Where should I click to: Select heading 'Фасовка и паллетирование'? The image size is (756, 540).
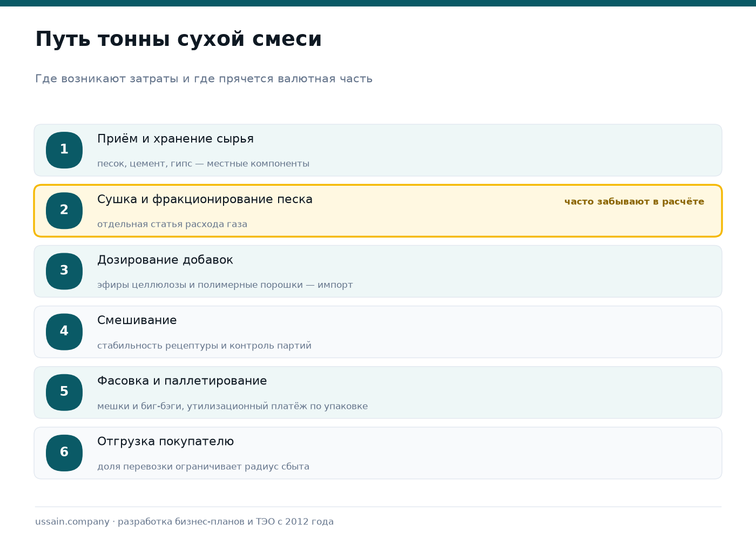click(182, 381)
